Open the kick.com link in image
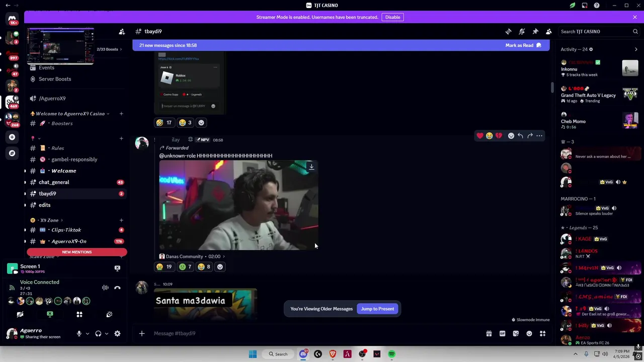 pyautogui.click(x=179, y=59)
